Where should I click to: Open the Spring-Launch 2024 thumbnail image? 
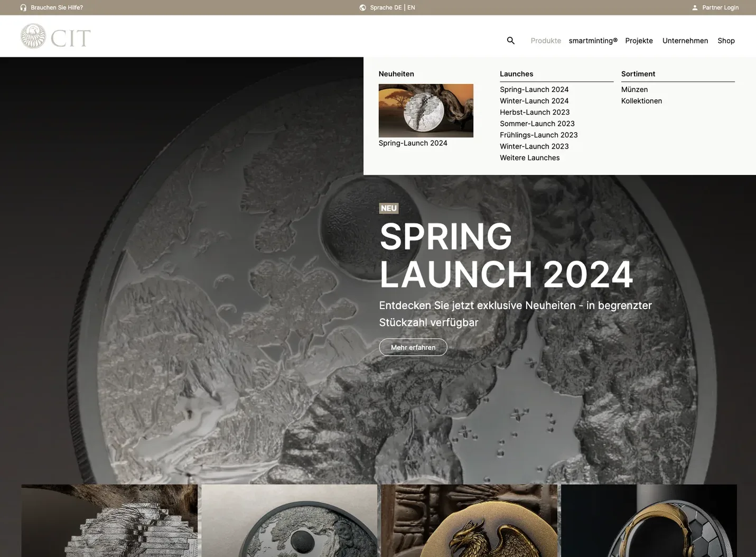click(x=426, y=110)
